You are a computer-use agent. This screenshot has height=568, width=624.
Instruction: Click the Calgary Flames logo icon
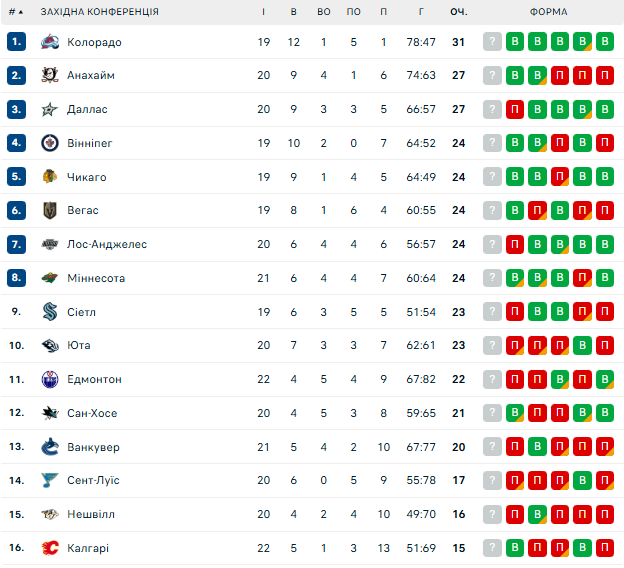pos(50,548)
